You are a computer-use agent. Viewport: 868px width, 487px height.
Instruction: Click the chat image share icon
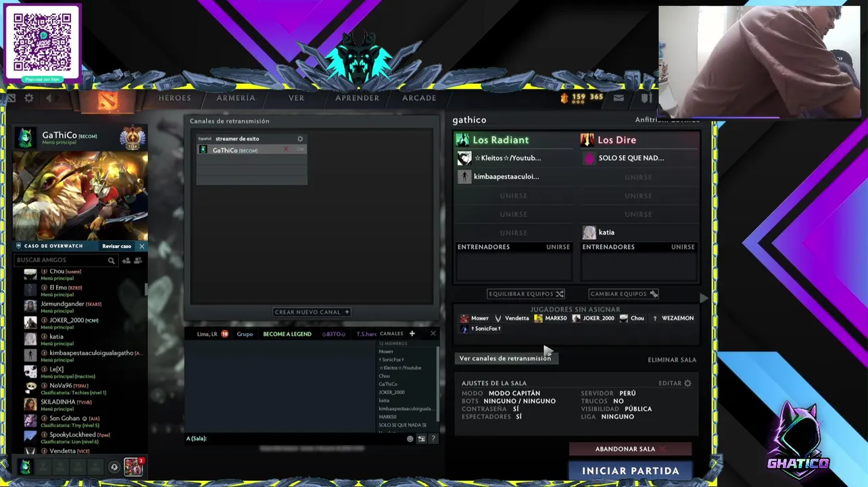[x=421, y=439]
